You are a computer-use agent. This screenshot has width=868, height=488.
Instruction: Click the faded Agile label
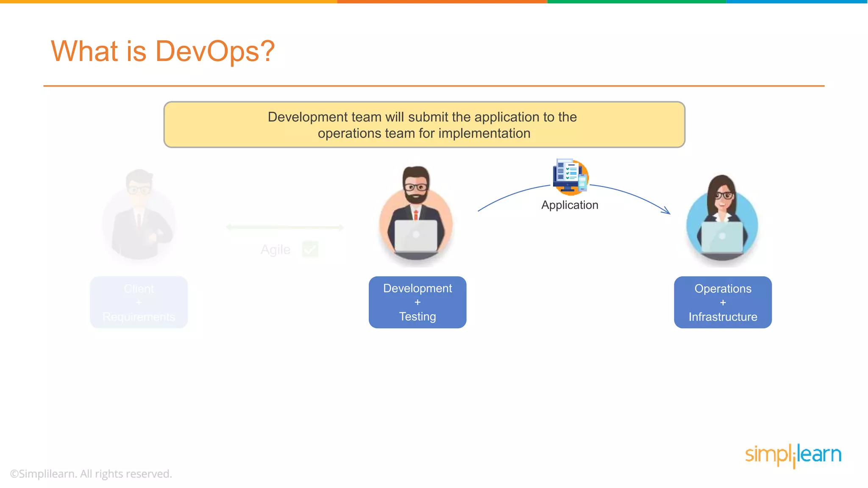(x=275, y=250)
